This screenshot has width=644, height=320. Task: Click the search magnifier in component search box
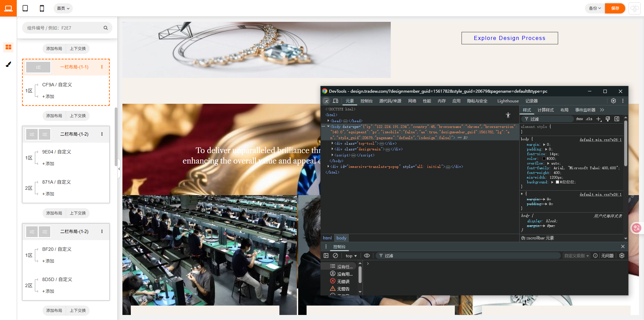(106, 28)
